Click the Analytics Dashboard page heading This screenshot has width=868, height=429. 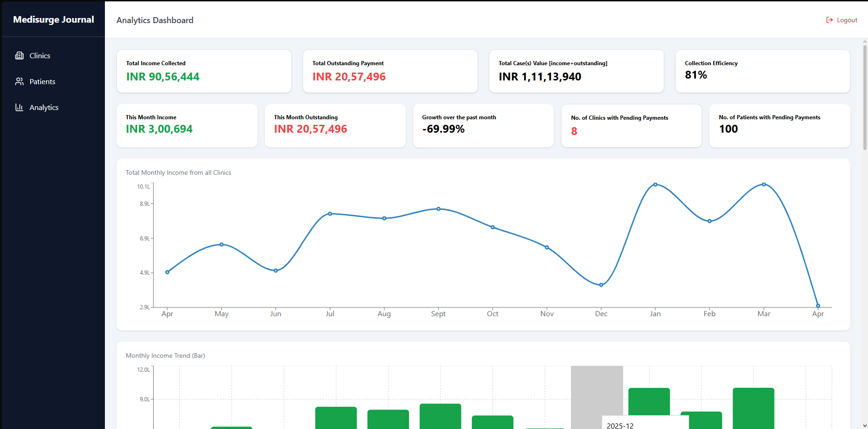coord(155,20)
